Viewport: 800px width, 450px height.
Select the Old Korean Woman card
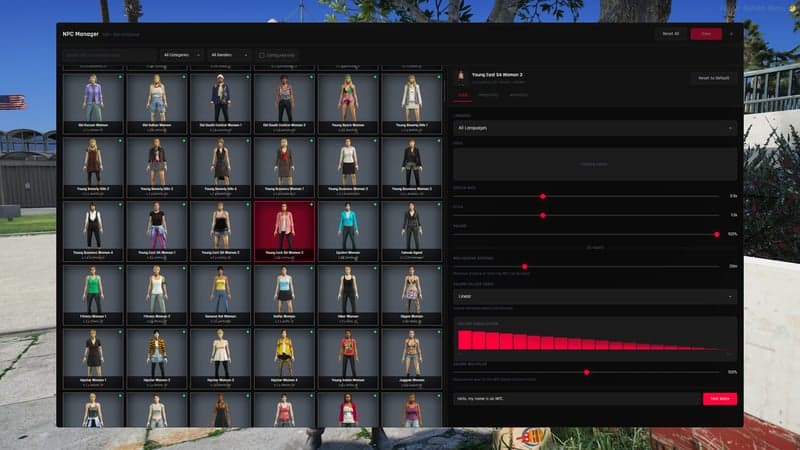click(x=93, y=104)
